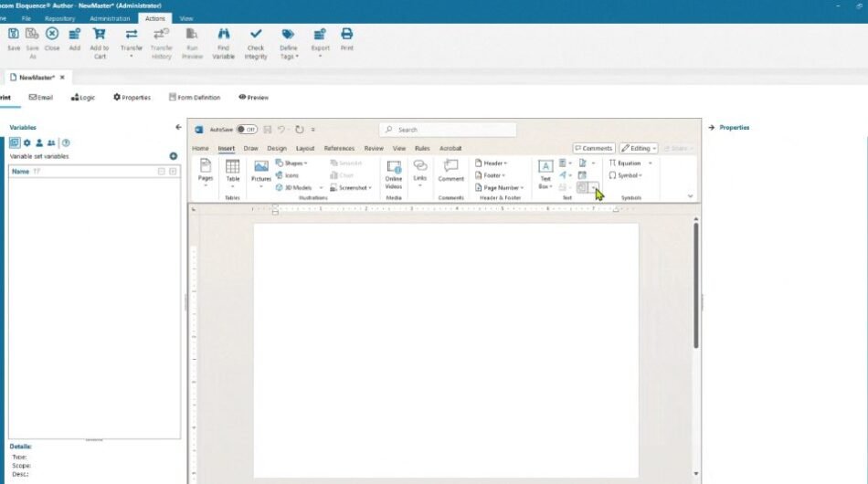Insert a Comment from the Word ribbon
Viewport: 868px width, 484px height.
(450, 171)
